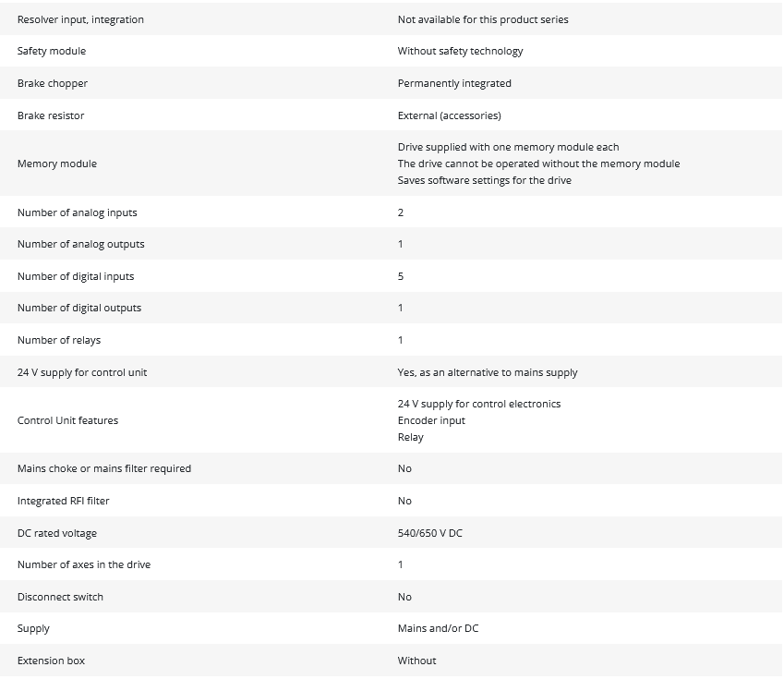Click the "Number of analog outputs" label

[80, 244]
